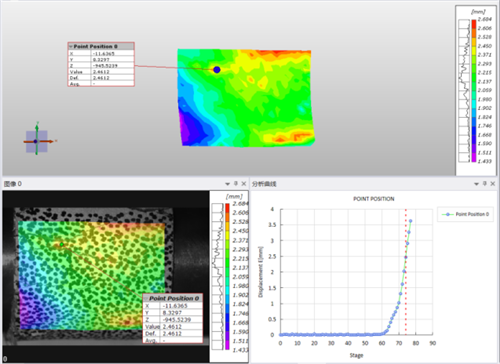Switch to the 分析曲线 panel title tab
The height and width of the screenshot is (364, 500).
(x=264, y=184)
